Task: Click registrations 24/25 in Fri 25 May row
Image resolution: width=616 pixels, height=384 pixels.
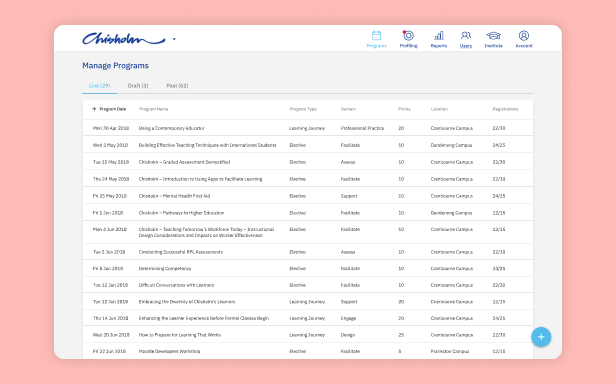Action: 499,196
